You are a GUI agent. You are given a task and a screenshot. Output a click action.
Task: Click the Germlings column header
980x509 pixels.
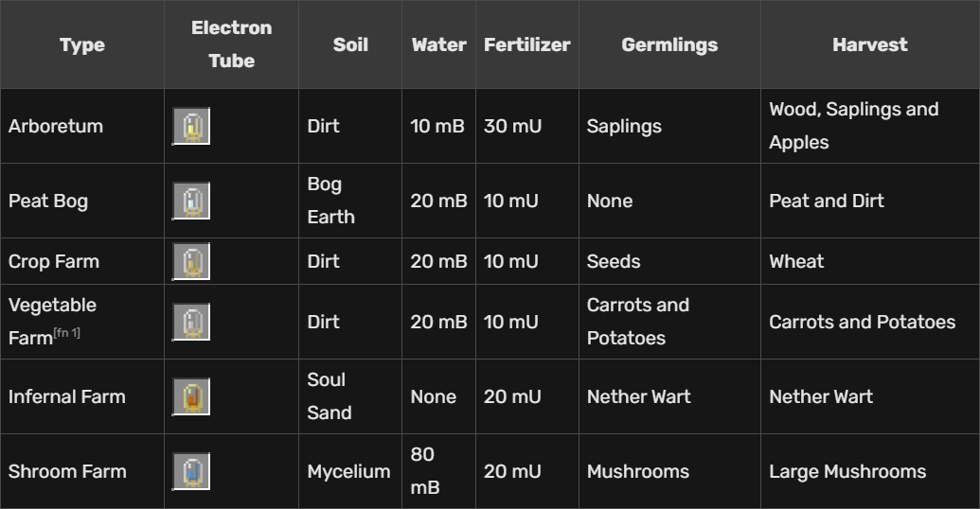pyautogui.click(x=669, y=44)
